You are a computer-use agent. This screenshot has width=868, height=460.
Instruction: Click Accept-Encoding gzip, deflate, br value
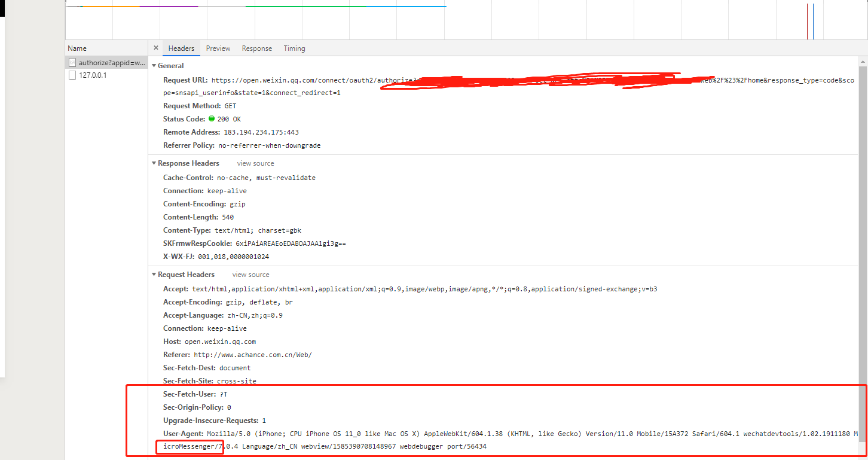pos(259,302)
